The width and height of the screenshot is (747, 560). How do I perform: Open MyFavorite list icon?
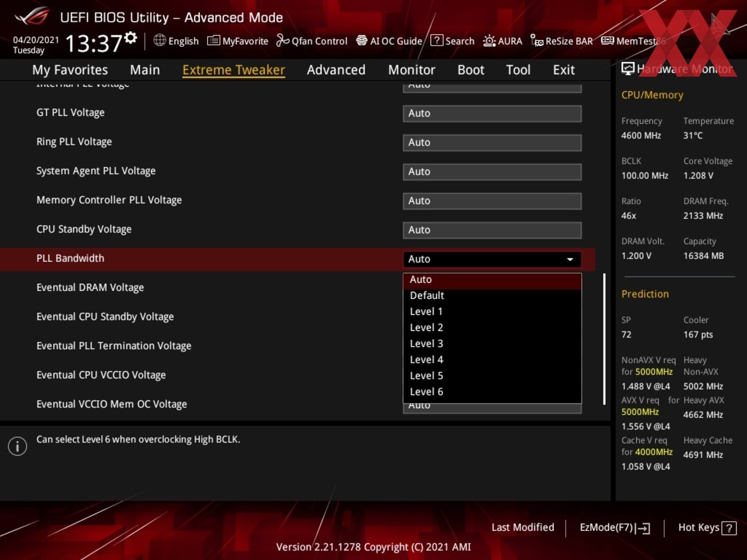(213, 41)
